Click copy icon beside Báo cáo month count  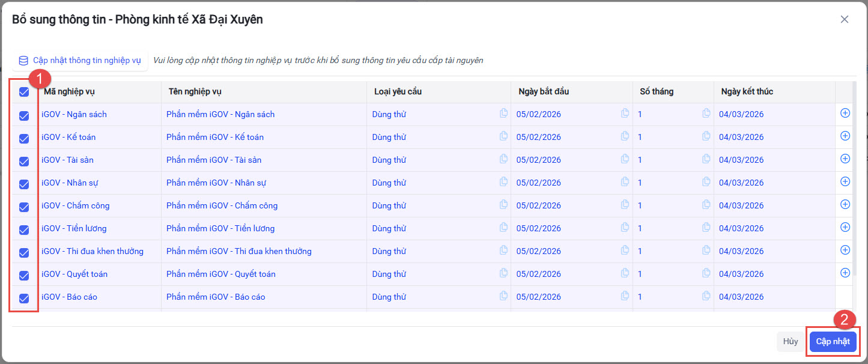pyautogui.click(x=706, y=296)
